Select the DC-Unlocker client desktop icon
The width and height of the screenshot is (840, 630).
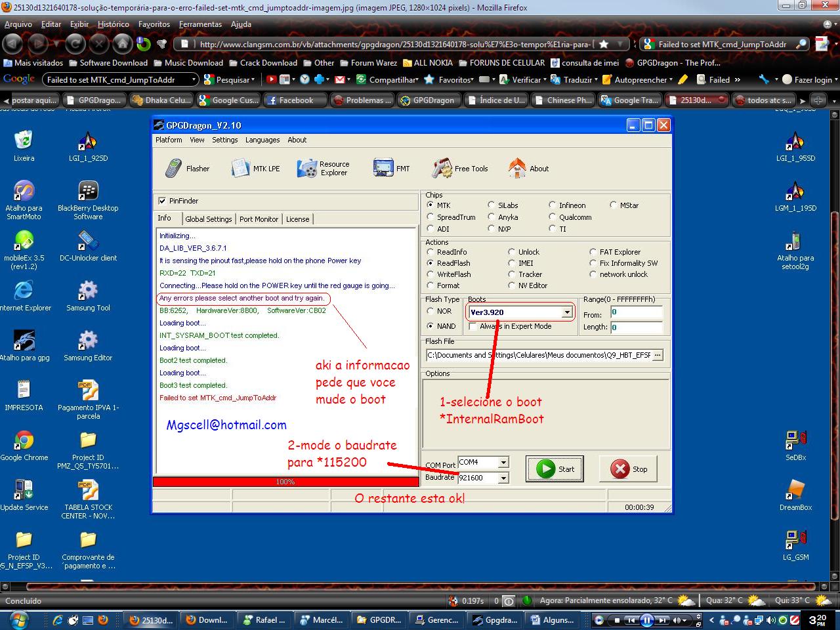click(88, 246)
